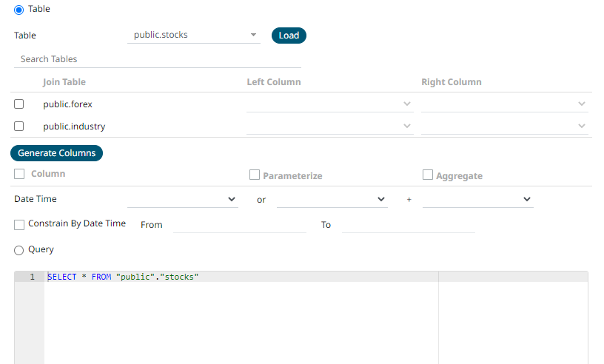
Task: Select the Query radio button
Action: 19,251
